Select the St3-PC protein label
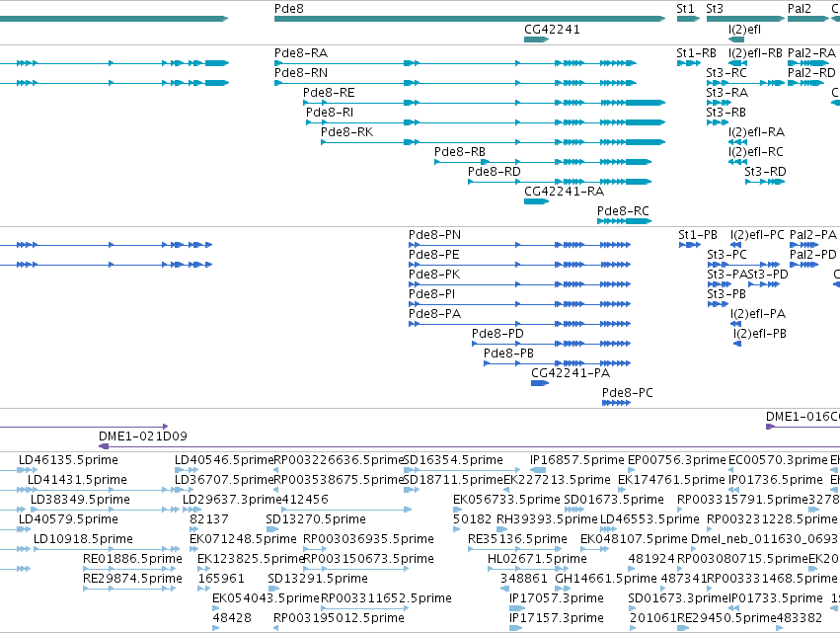 point(726,255)
